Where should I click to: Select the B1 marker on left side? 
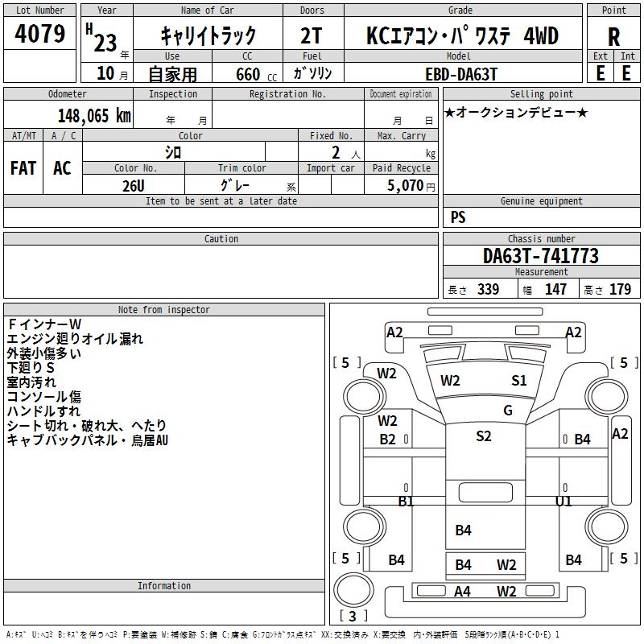[406, 501]
